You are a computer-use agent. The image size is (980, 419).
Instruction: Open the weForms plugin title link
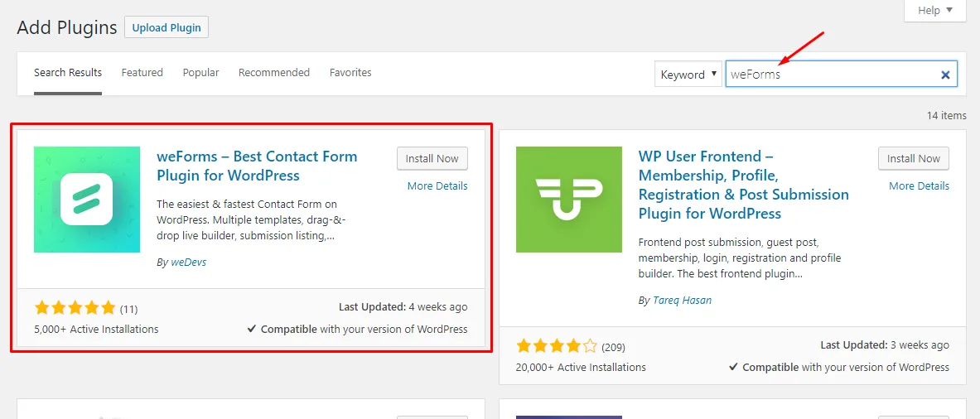tap(257, 166)
